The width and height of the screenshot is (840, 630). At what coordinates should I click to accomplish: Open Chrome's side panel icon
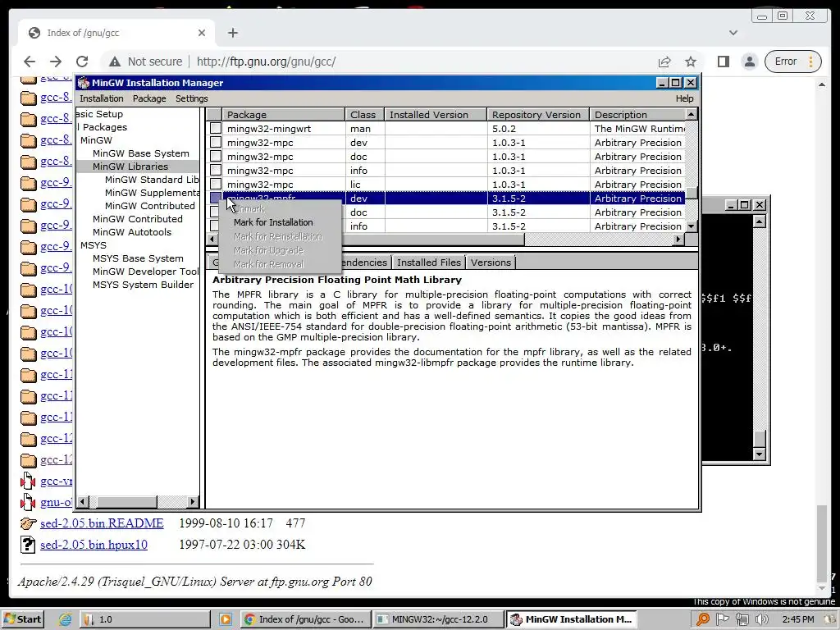point(724,62)
